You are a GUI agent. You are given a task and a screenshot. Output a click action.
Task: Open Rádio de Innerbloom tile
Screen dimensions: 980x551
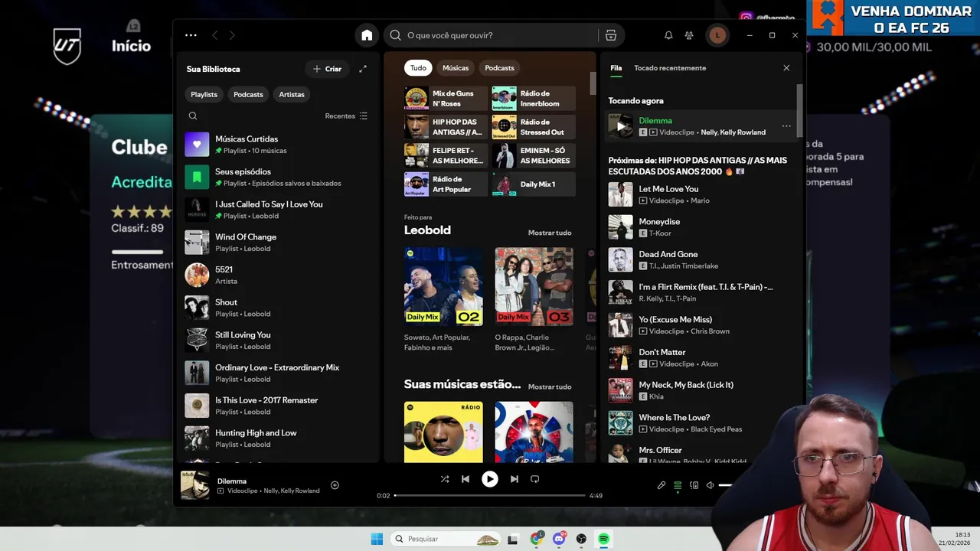(534, 99)
